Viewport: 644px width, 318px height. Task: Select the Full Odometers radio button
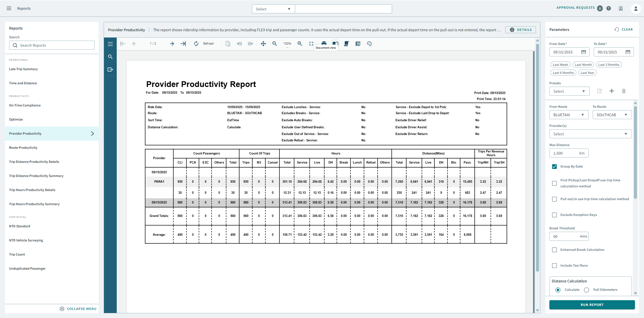[x=586, y=290]
